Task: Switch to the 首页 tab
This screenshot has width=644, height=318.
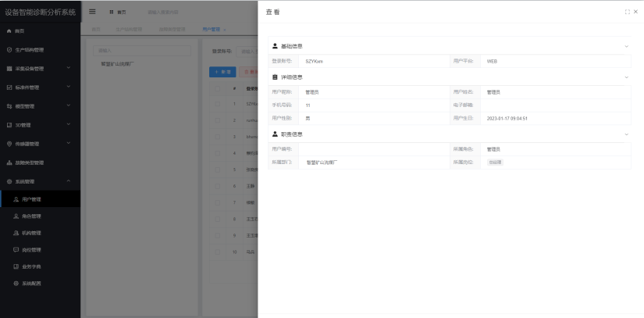Action: [96, 30]
